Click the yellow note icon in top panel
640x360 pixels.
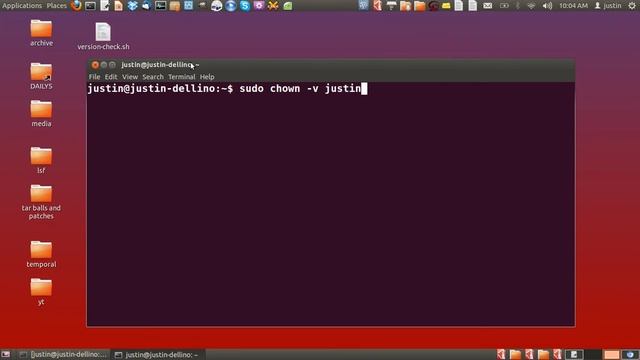click(446, 6)
